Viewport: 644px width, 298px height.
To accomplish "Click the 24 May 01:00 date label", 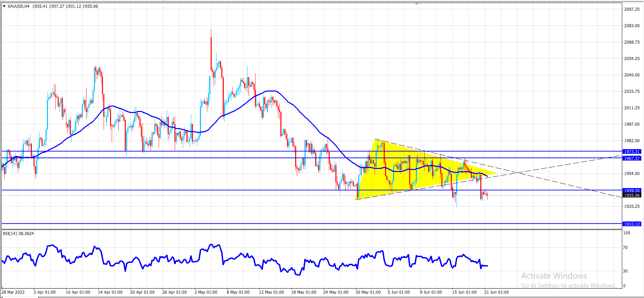I will point(336,292).
